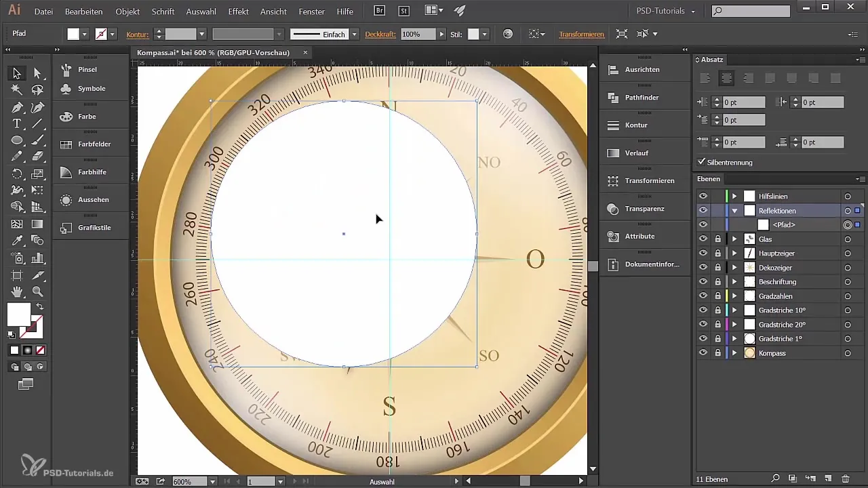Select the Selection tool arrow
The height and width of the screenshot is (488, 868).
point(17,73)
